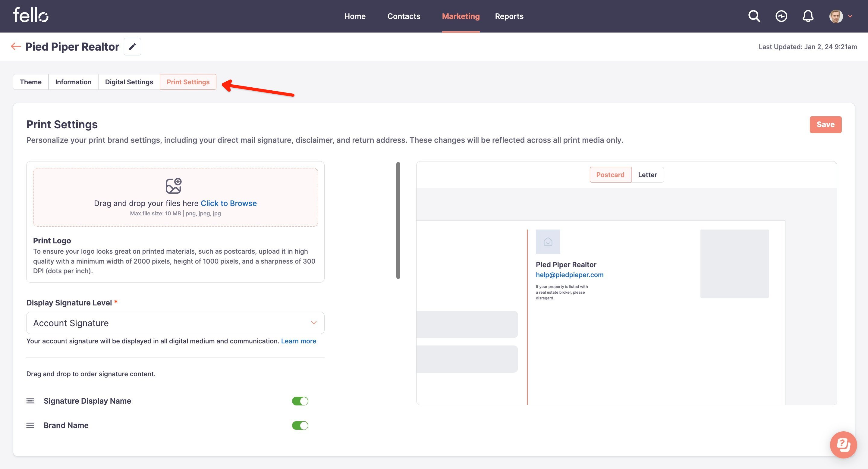The width and height of the screenshot is (868, 469).
Task: Edit brand name with pencil icon
Action: click(132, 46)
